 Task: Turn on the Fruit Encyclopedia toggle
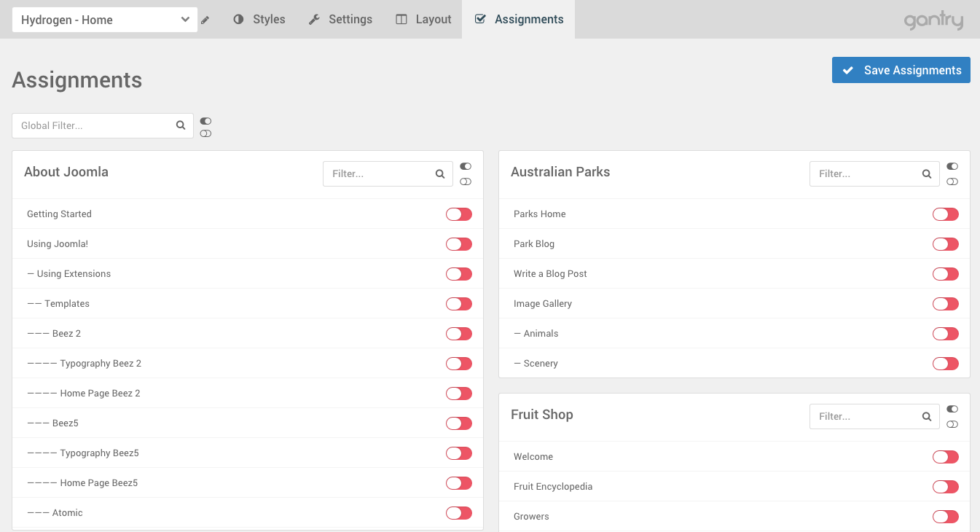pyautogui.click(x=946, y=487)
